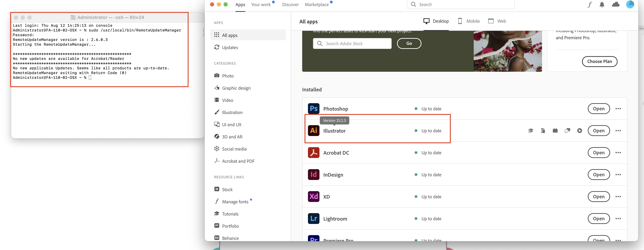Screen dimensions: 644x250
Task: Switch to the Your work tab
Action: [x=261, y=5]
